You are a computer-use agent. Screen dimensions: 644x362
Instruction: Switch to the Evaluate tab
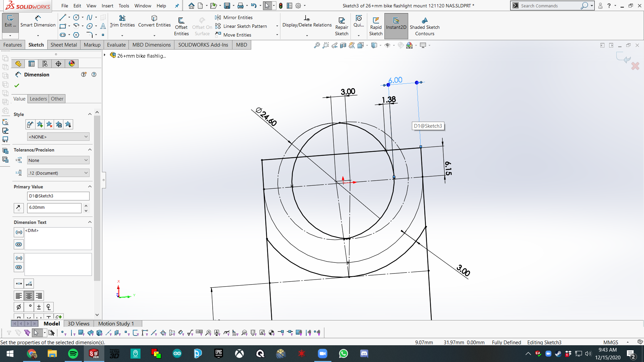(x=116, y=45)
